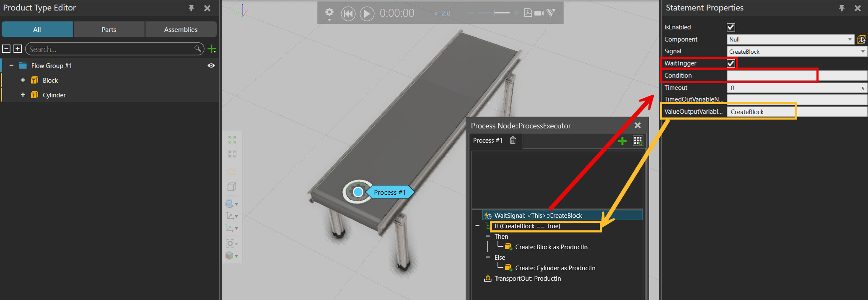Switch to the Parts tab

(x=109, y=29)
